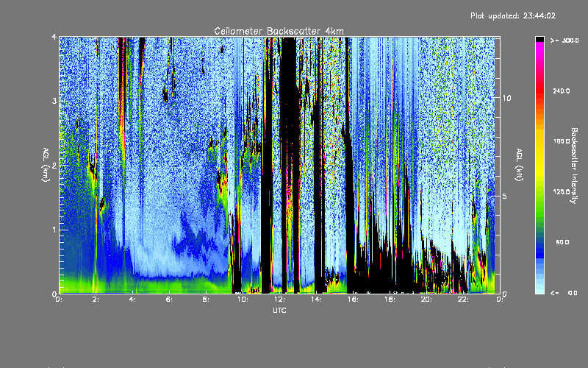The image size is (588, 368).
Task: Click the 4: tick on the UTC axis
Action: point(132,300)
